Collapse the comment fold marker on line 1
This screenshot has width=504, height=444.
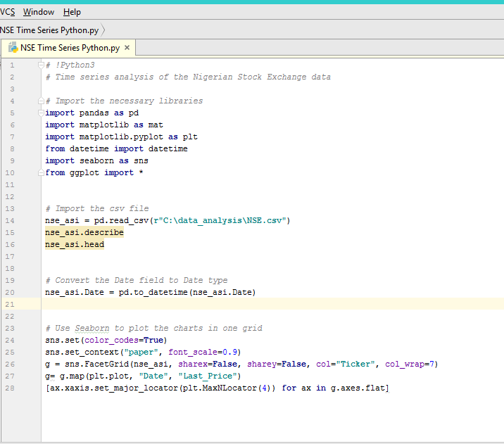point(41,65)
